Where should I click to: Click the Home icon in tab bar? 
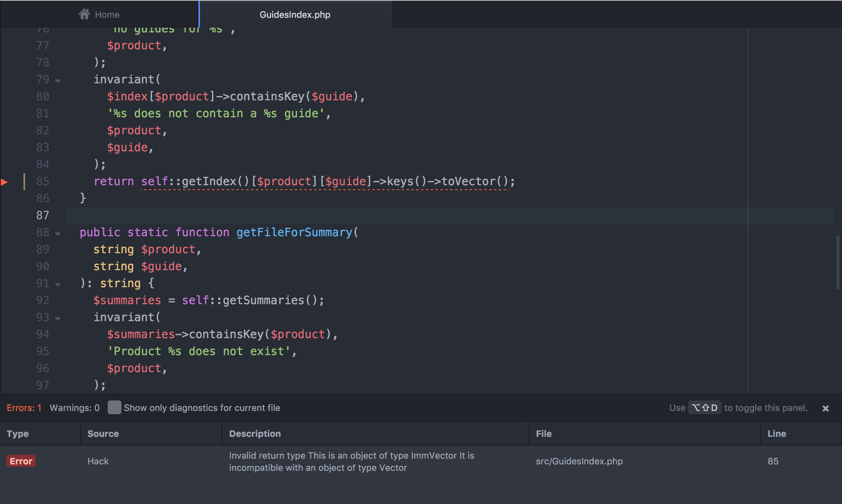tap(84, 15)
